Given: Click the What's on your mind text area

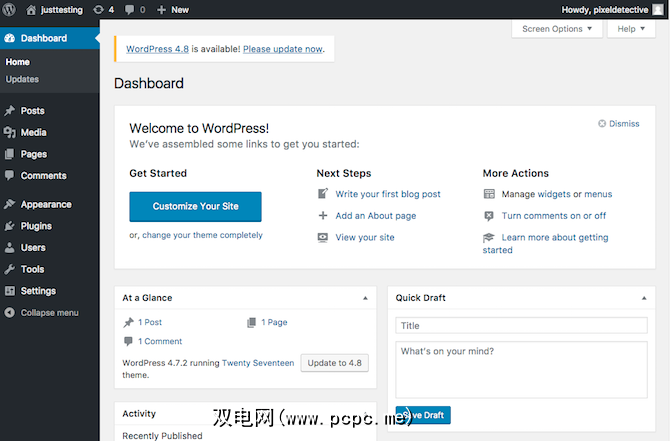Looking at the screenshot, I should 521,370.
